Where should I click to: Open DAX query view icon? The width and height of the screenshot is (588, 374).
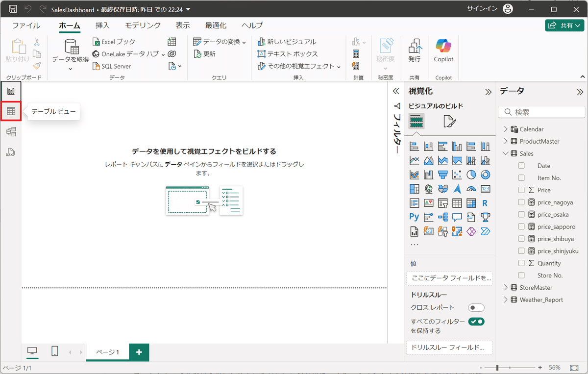[11, 151]
